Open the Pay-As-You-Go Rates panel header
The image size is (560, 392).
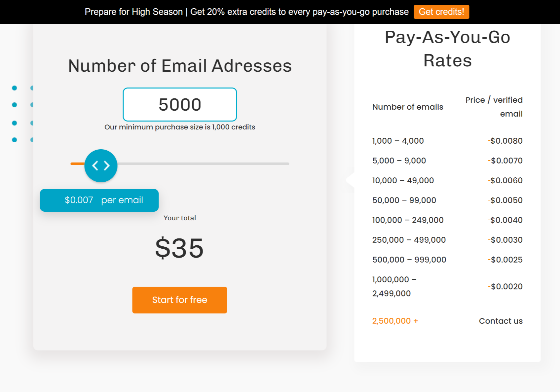(447, 48)
